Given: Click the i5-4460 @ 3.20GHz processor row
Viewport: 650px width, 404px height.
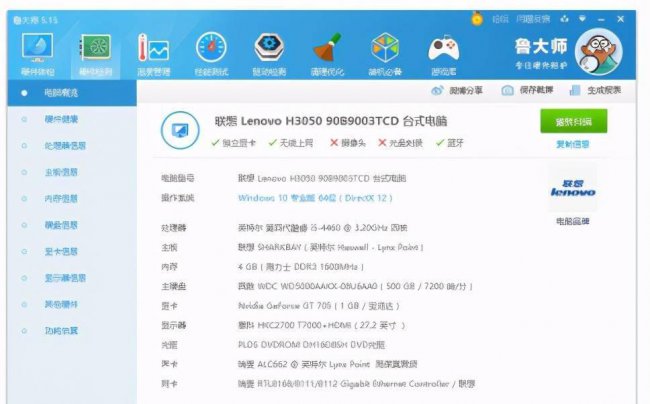Looking at the screenshot, I should tap(322, 228).
